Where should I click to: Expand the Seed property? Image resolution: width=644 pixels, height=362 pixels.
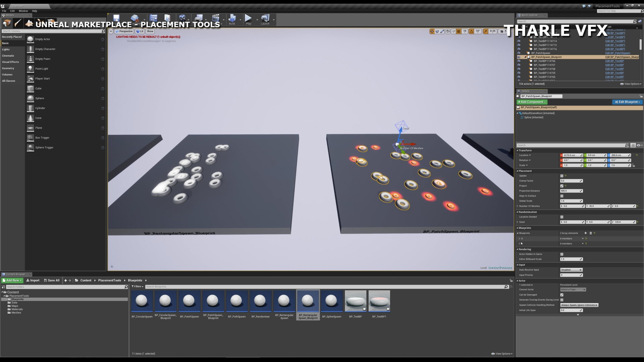point(518,222)
